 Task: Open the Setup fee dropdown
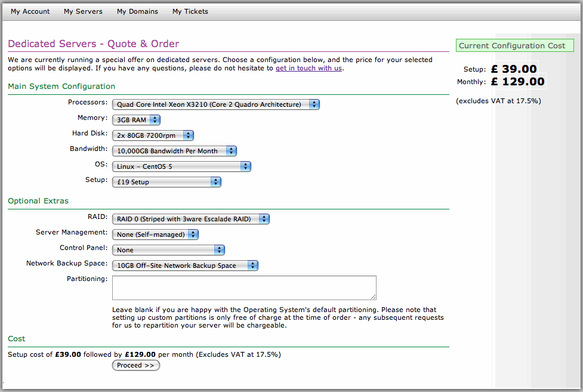[x=166, y=182]
